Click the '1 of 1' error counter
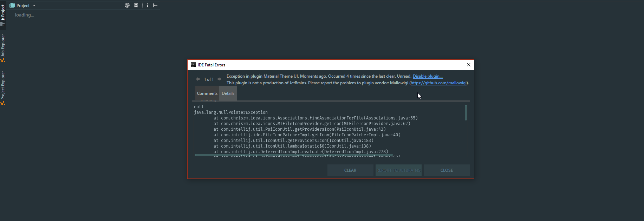The image size is (644, 221). pos(209,79)
